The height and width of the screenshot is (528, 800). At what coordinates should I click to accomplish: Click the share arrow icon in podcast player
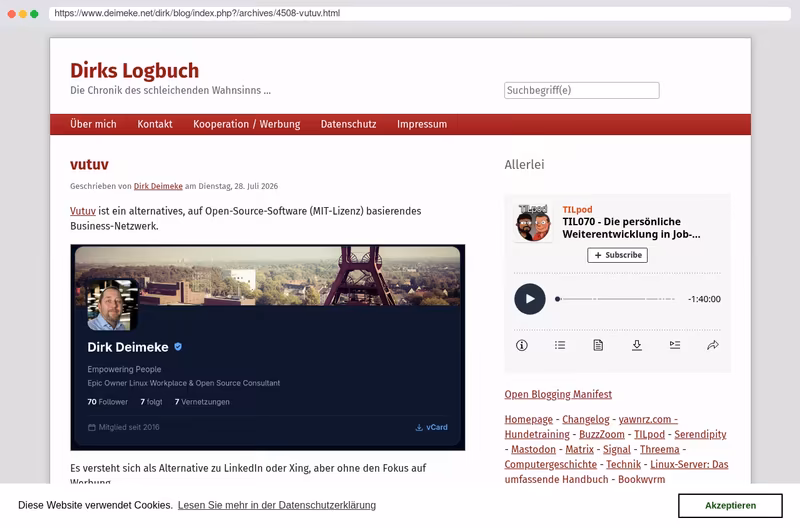[713, 345]
